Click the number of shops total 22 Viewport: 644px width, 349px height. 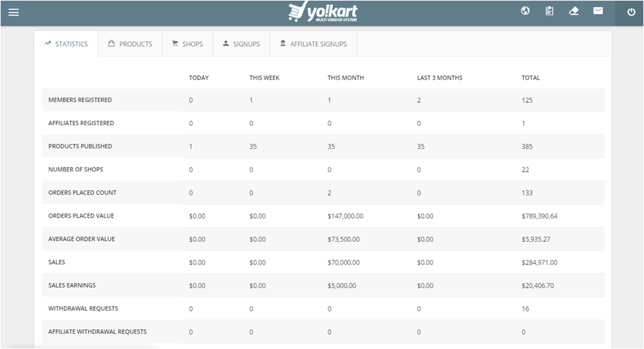(525, 170)
